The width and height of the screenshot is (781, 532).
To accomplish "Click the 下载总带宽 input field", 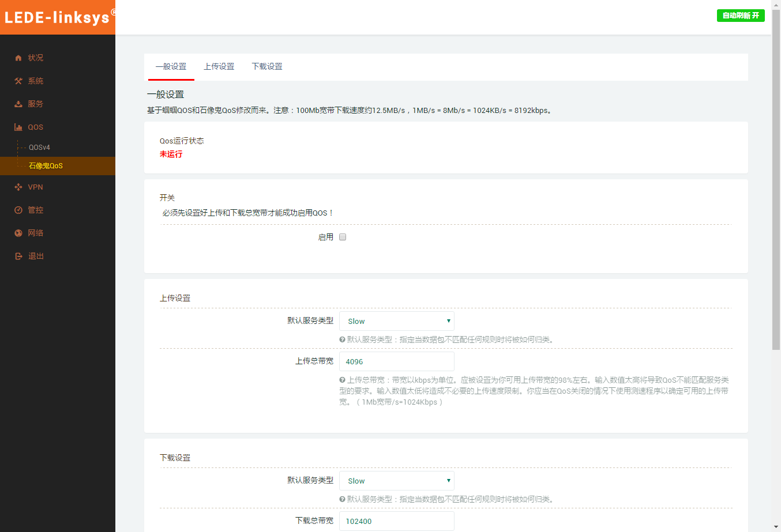I will tap(396, 521).
